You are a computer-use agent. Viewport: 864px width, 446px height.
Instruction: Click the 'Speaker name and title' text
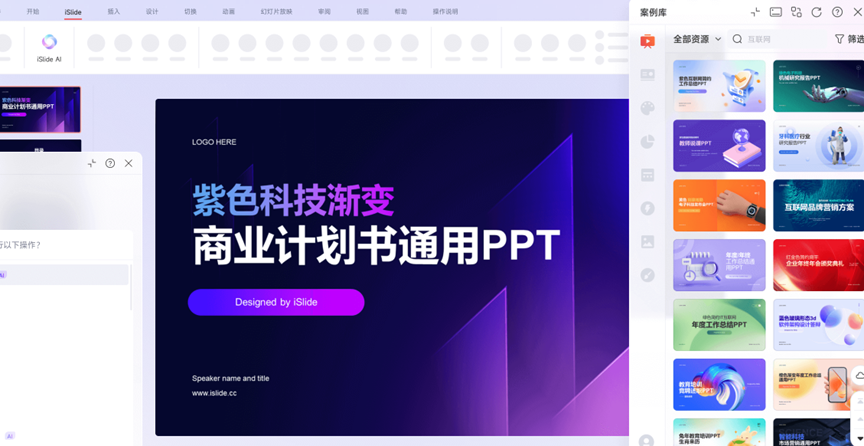[230, 378]
